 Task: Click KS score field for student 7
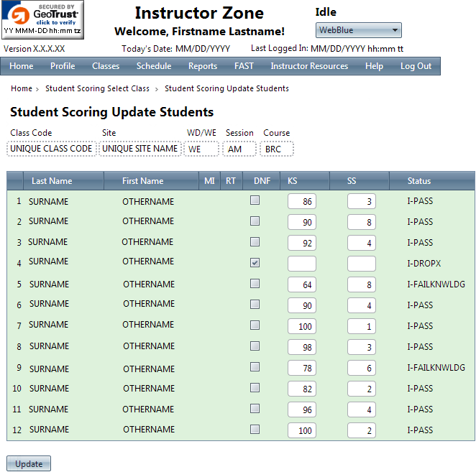tap(302, 326)
